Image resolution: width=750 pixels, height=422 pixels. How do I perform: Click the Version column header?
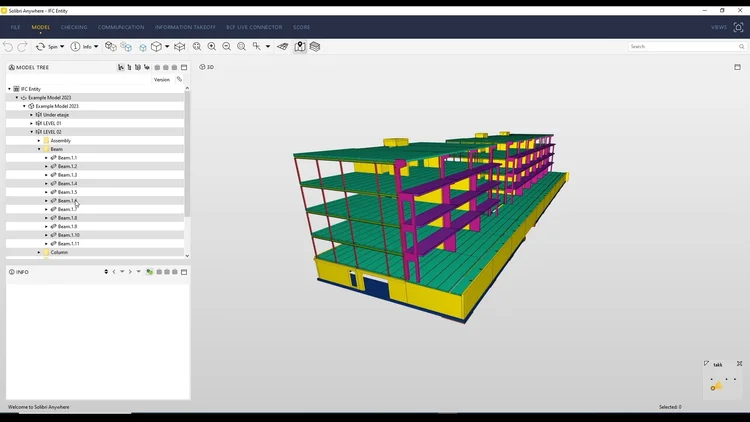pyautogui.click(x=162, y=79)
